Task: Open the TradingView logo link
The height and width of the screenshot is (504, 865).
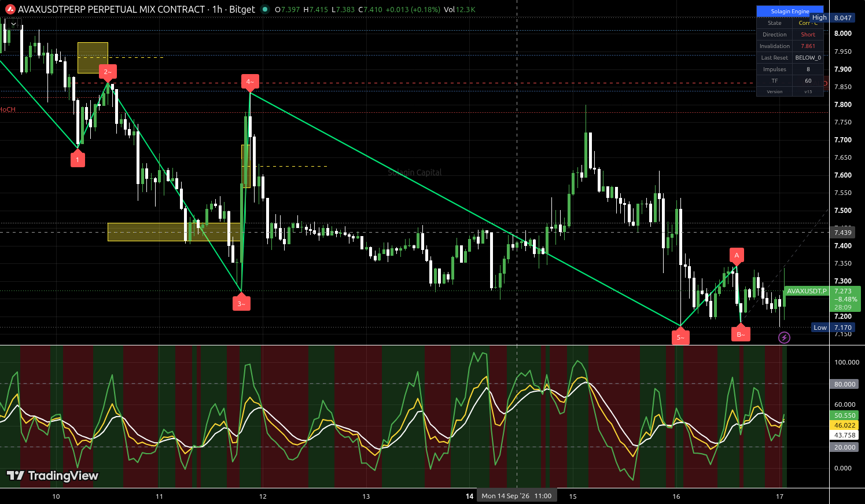Action: (53, 476)
